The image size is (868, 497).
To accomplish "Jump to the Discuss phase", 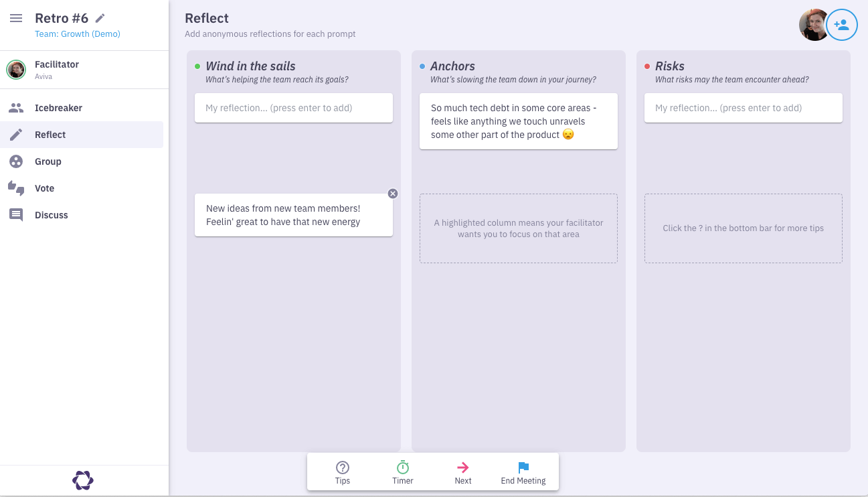I will [52, 215].
